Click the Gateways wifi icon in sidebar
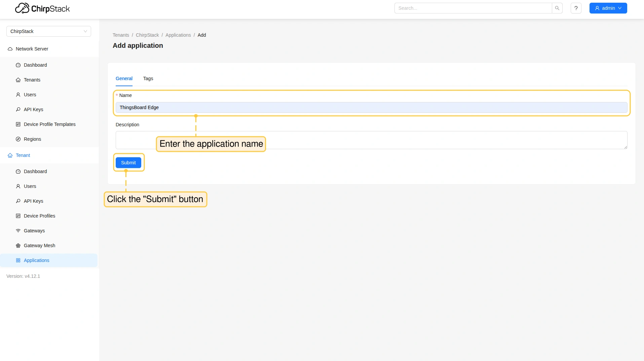The width and height of the screenshot is (644, 361). (18, 231)
